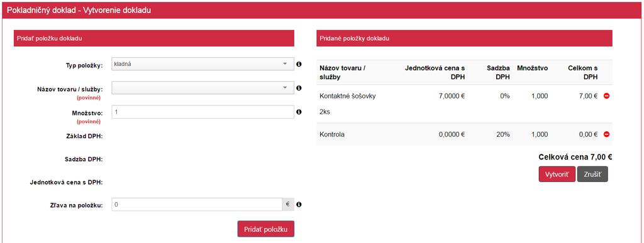Click info icon beside Zľava na položku
This screenshot has height=243, width=644.
(x=299, y=205)
